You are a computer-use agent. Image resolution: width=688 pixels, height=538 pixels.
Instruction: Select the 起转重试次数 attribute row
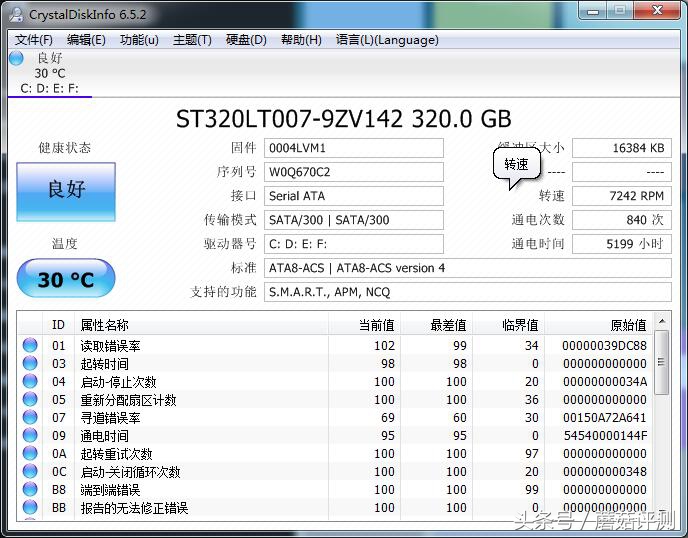(x=336, y=453)
